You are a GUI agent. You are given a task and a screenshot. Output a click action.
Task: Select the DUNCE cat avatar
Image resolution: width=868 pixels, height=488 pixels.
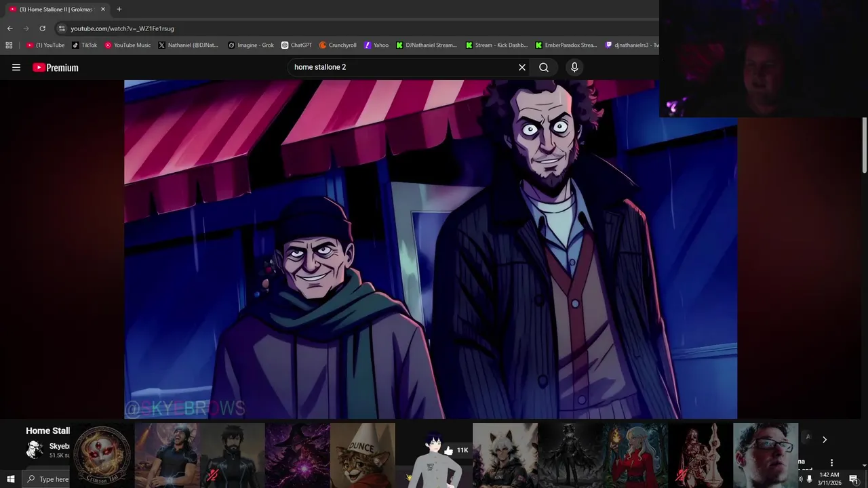(363, 455)
